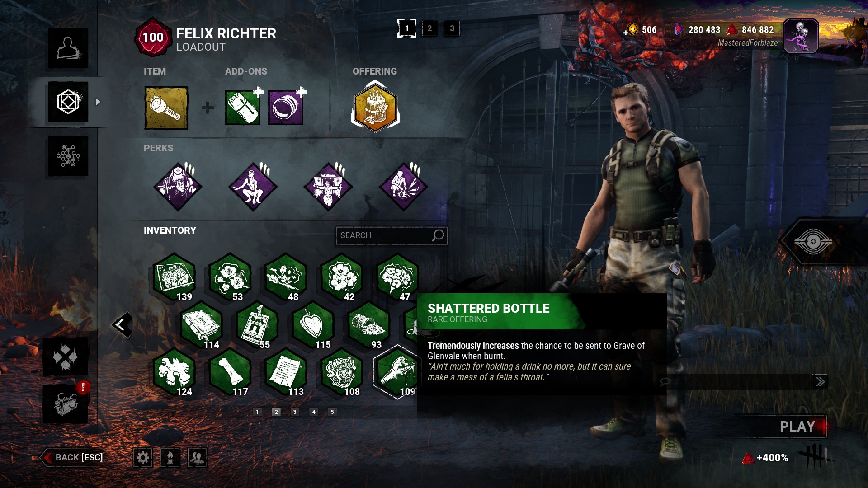The width and height of the screenshot is (868, 488).
Task: Expand the loadout tab side arrow
Action: click(x=98, y=102)
